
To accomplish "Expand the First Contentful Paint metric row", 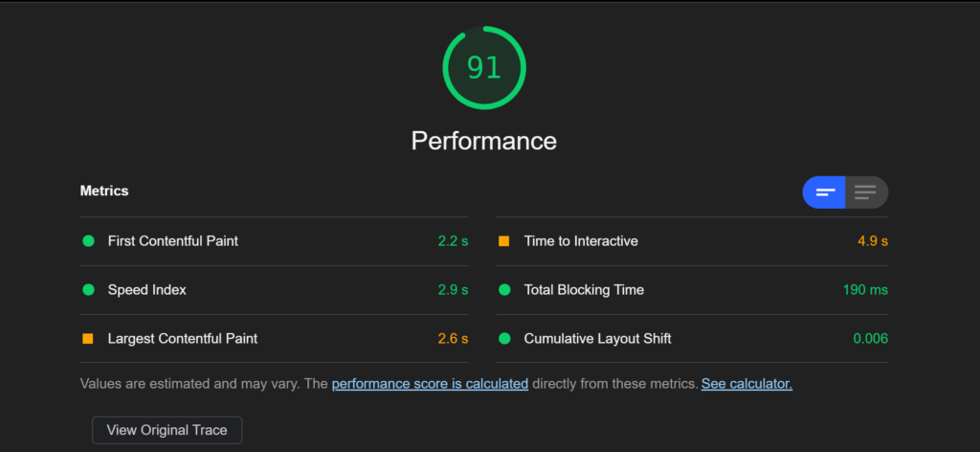I will point(275,241).
